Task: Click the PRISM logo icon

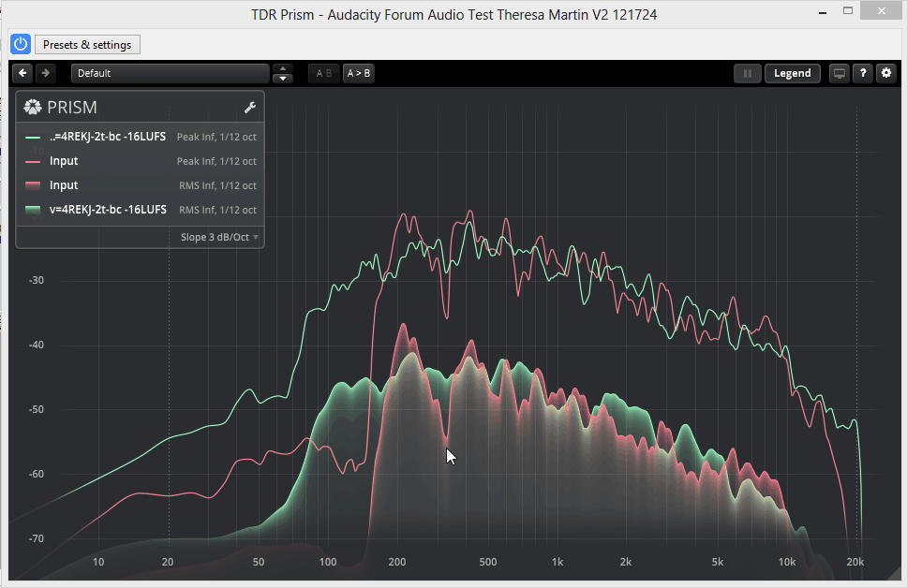Action: pos(33,107)
